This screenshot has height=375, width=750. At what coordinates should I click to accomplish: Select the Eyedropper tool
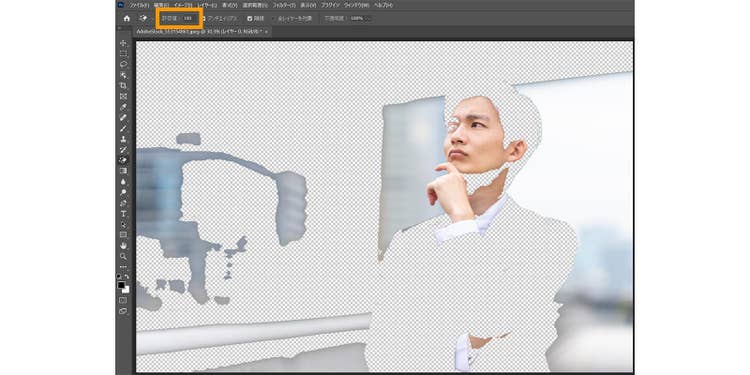point(123,107)
